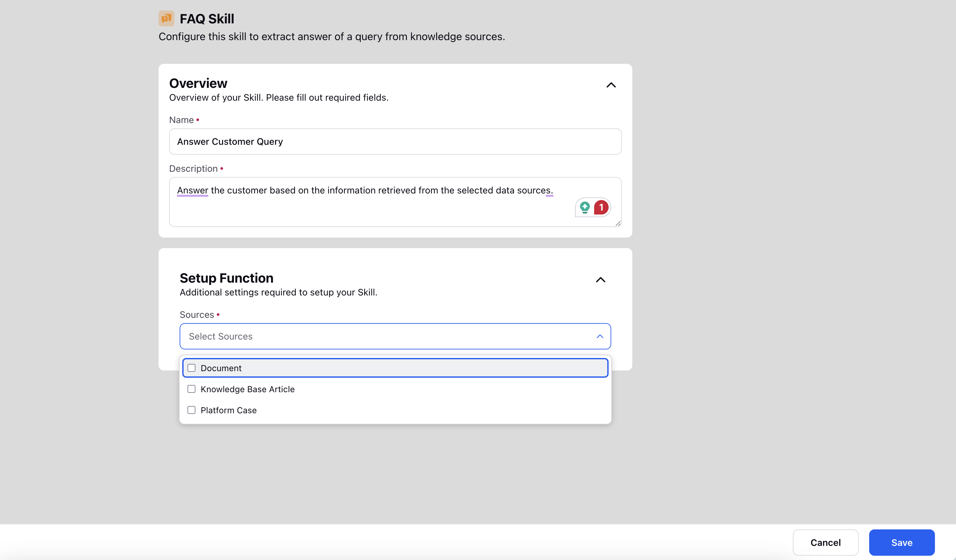Tick the Platform Case checkbox
Viewport: 956px width, 560px height.
(x=191, y=410)
